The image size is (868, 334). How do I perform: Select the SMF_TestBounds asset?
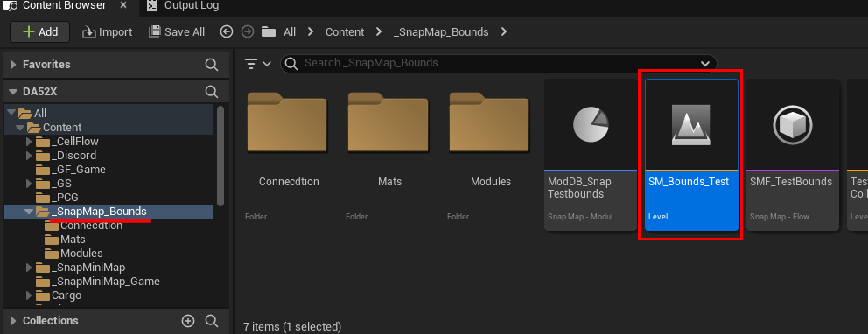tap(793, 155)
